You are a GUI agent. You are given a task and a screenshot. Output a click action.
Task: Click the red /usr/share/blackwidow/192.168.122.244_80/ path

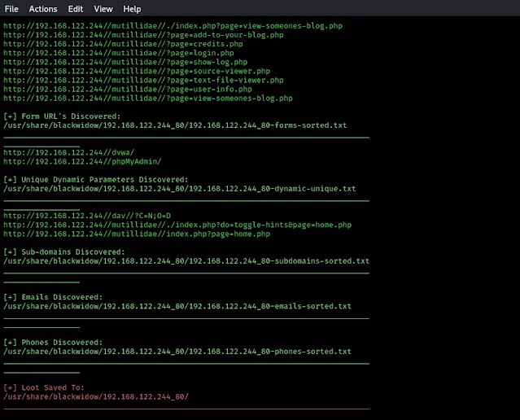tap(96, 396)
